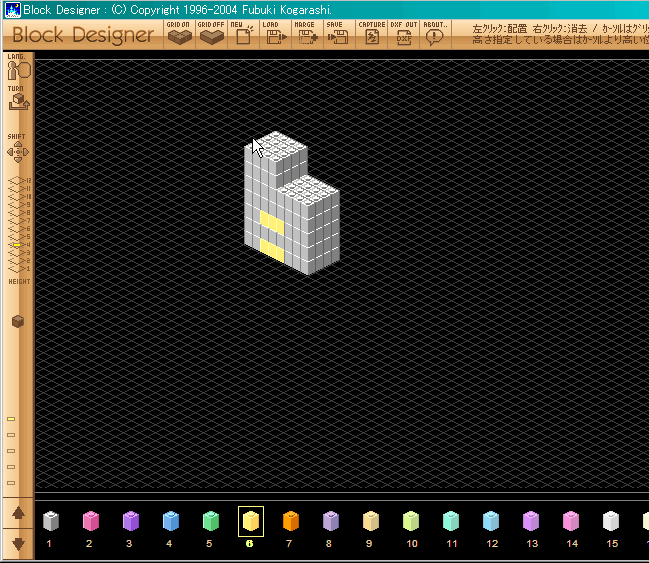Screen dimensions: 649x563
Task: Open the ABOUT info icon
Action: point(435,34)
